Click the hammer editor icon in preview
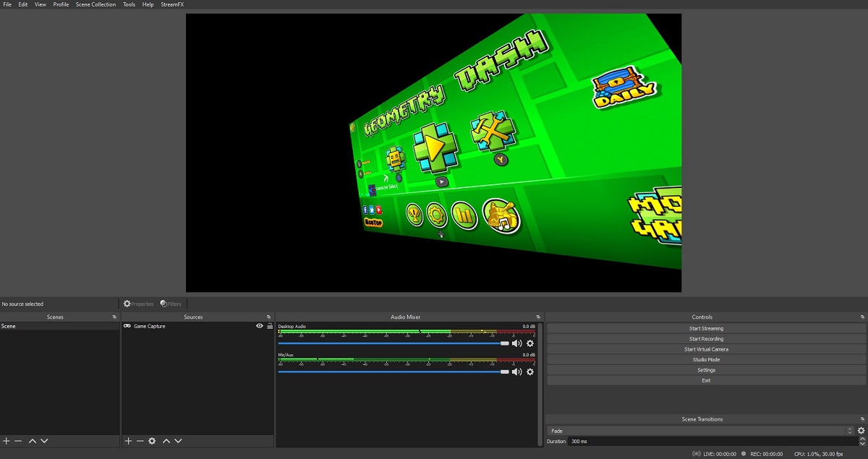868x459 pixels. click(493, 132)
